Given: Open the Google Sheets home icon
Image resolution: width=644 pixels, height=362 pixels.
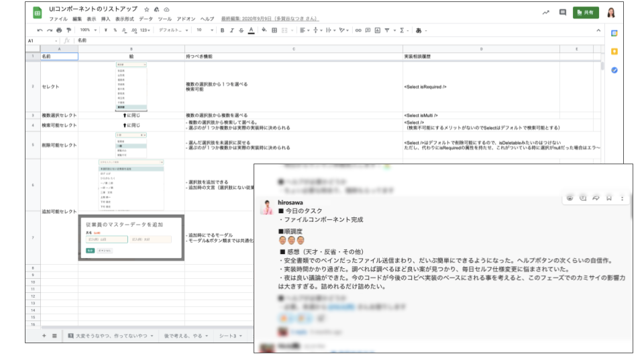Looking at the screenshot, I should pos(38,13).
